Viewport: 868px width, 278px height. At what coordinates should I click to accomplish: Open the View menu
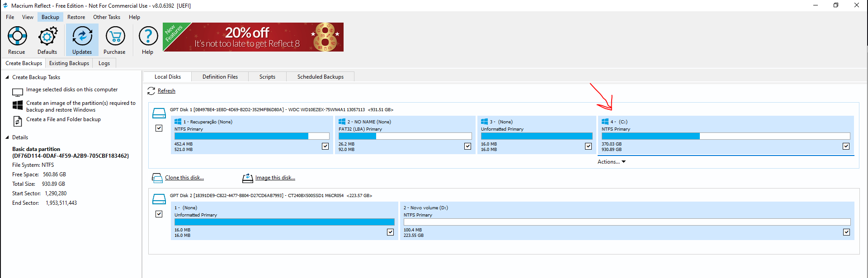(28, 17)
